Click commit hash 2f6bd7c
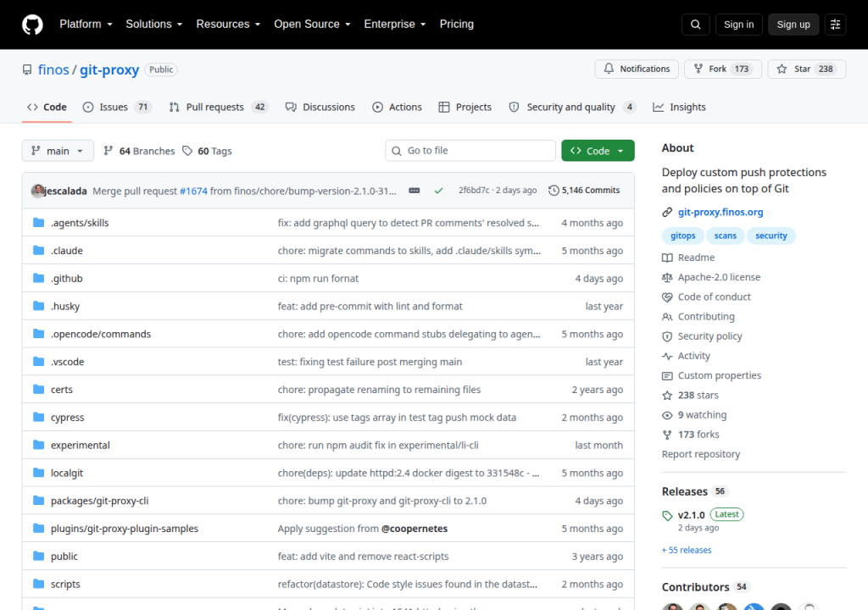Image resolution: width=868 pixels, height=610 pixels. click(474, 191)
